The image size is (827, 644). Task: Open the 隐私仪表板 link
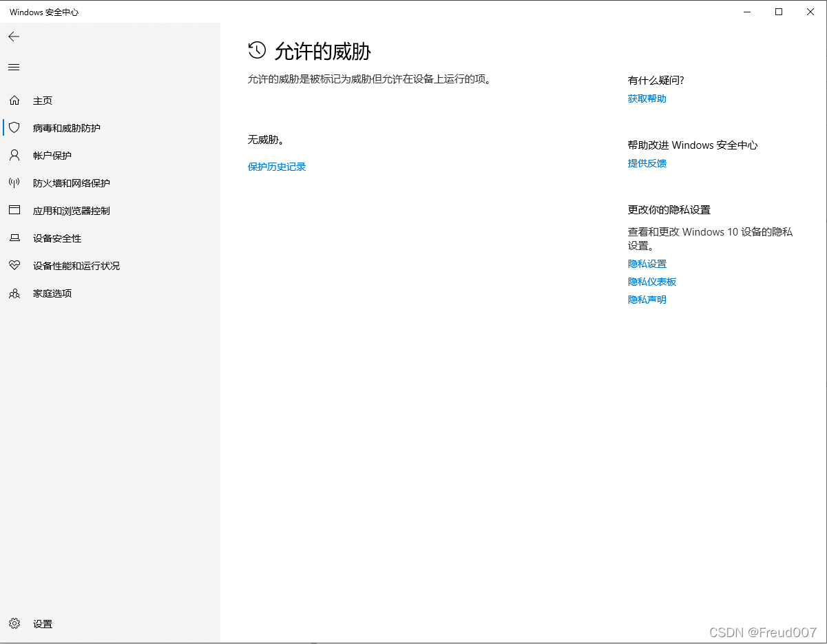coord(652,282)
